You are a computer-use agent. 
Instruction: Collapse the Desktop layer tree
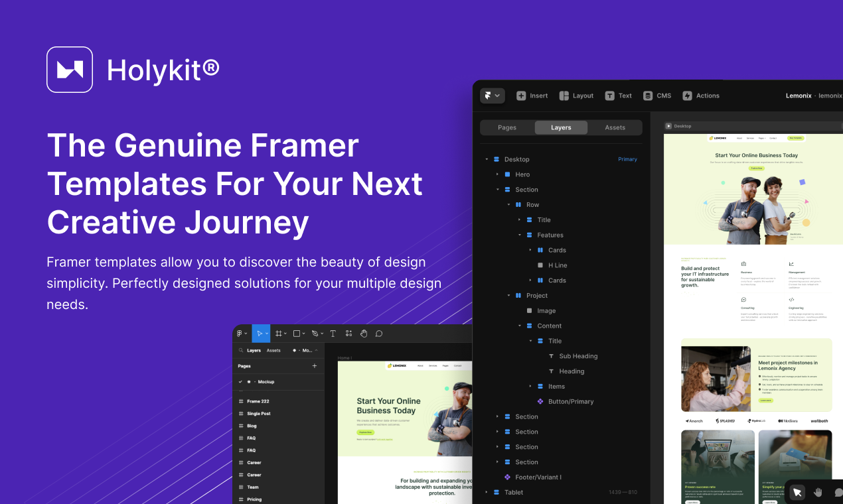pyautogui.click(x=487, y=159)
